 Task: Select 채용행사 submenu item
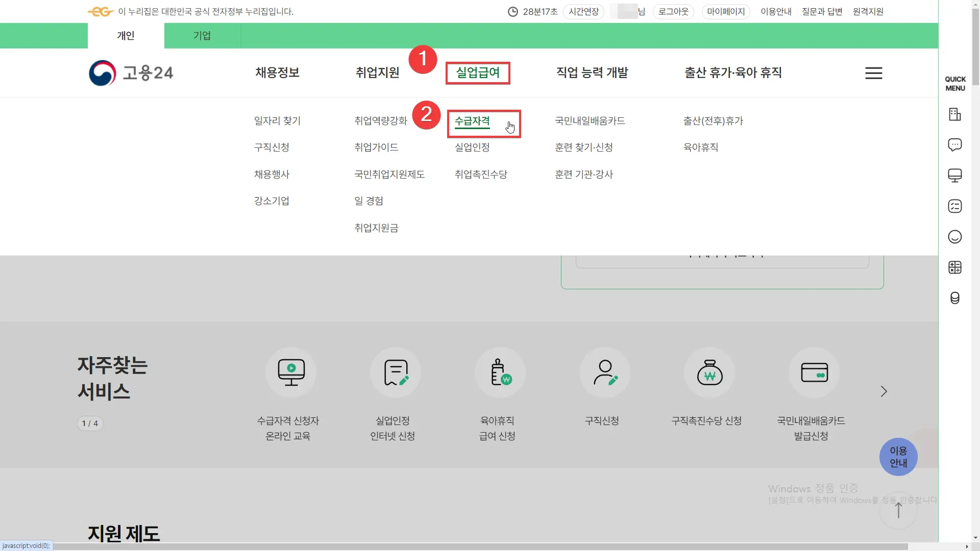(272, 174)
